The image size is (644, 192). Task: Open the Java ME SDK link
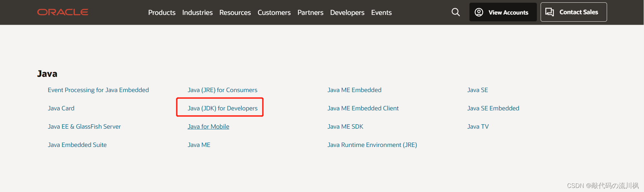pos(345,127)
